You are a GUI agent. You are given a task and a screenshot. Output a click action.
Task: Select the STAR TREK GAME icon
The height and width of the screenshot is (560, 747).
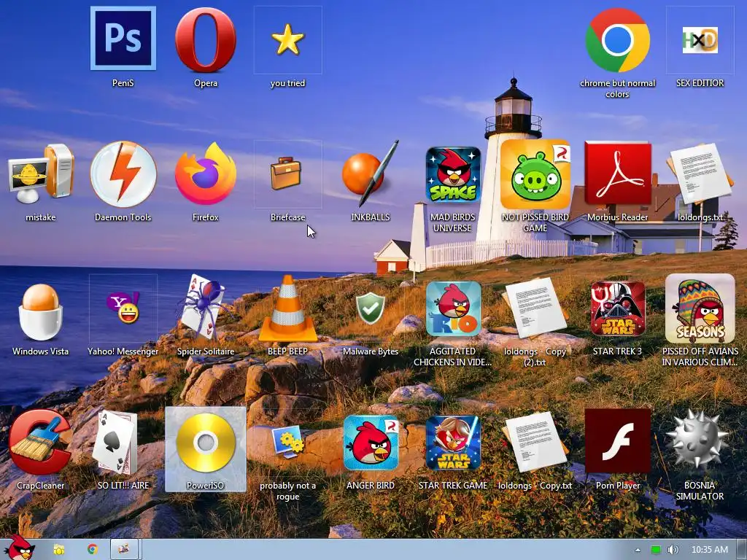click(x=453, y=443)
